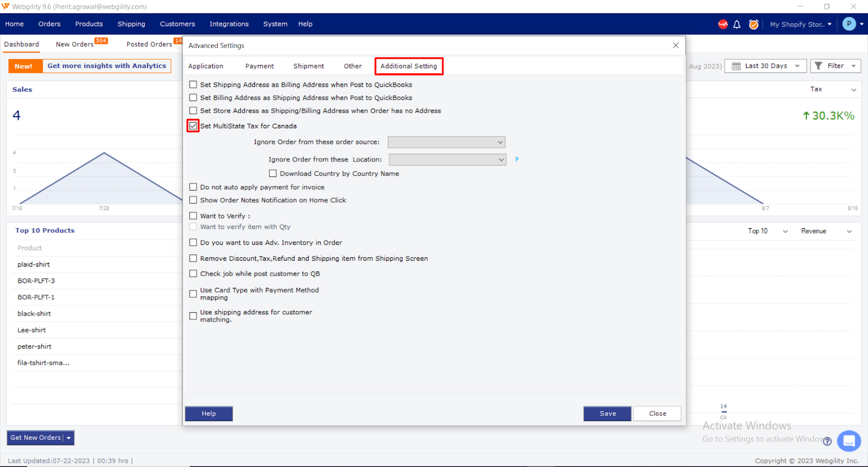
Task: Open the Shipping menu
Action: pyautogui.click(x=131, y=24)
